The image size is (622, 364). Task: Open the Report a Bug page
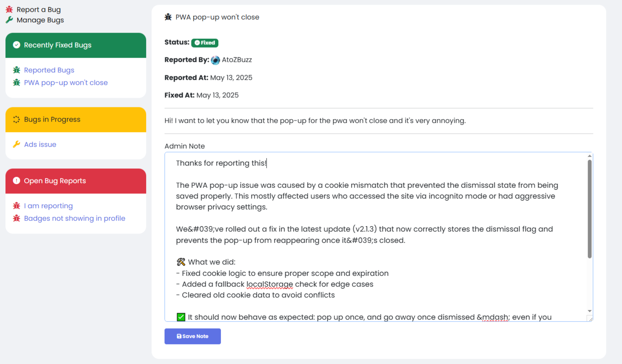click(39, 10)
